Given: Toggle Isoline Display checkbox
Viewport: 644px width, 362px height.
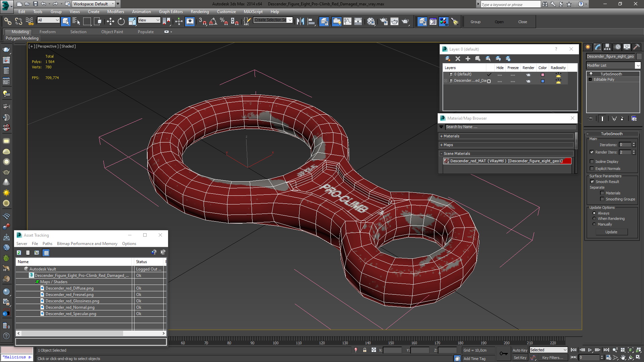Looking at the screenshot, I should point(592,161).
